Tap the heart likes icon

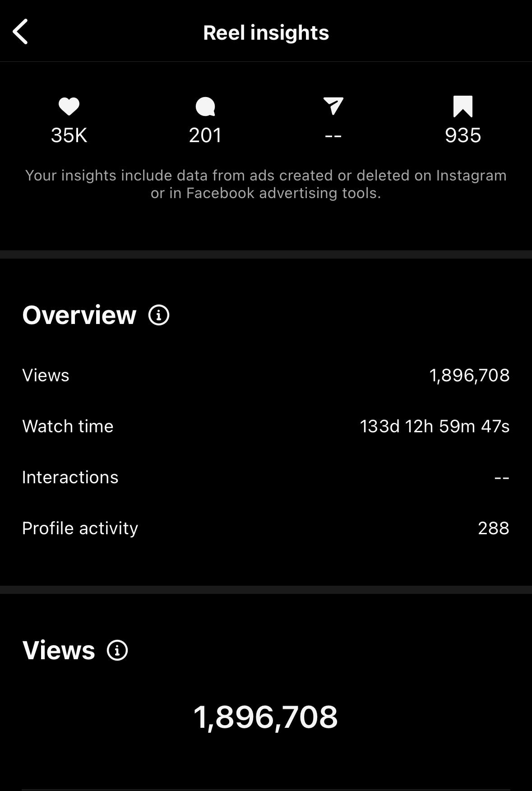69,106
